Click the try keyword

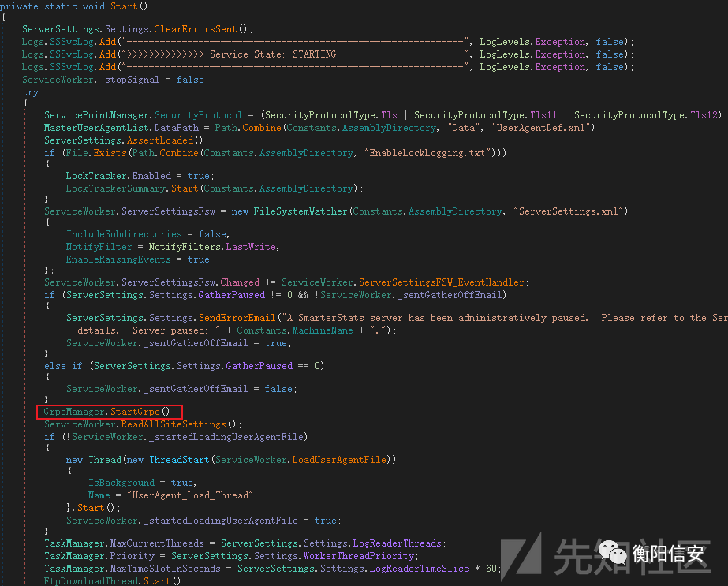click(x=30, y=92)
